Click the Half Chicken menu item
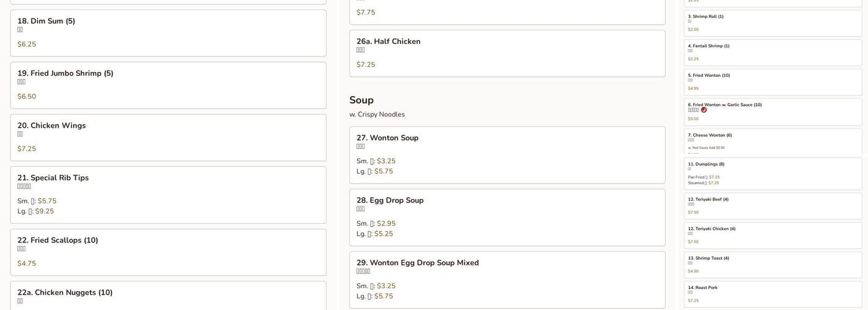Viewport: 868px width, 310px height. (507, 53)
